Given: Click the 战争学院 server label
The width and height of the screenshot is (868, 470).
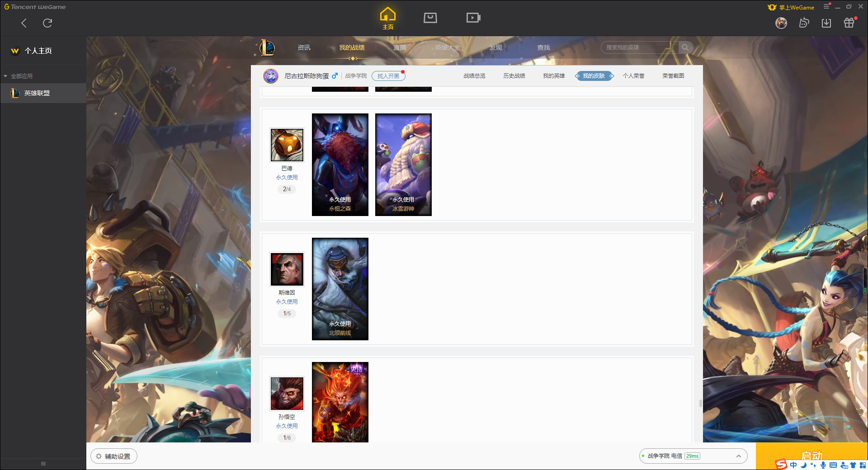Looking at the screenshot, I should [x=356, y=76].
